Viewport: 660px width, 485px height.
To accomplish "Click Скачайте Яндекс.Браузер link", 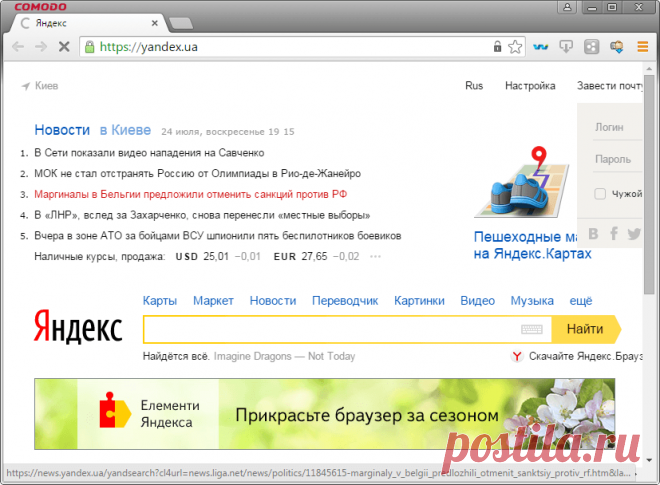I will (x=585, y=357).
